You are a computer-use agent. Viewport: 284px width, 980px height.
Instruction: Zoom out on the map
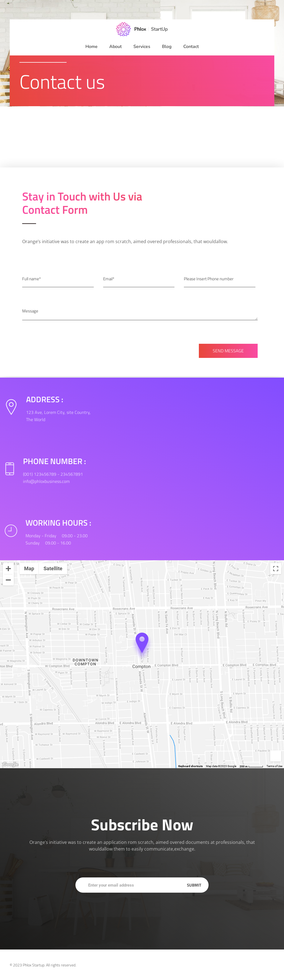8,580
